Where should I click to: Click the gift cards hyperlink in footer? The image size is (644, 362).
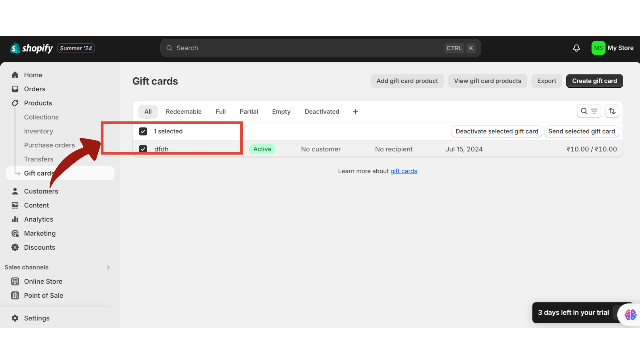coord(403,171)
